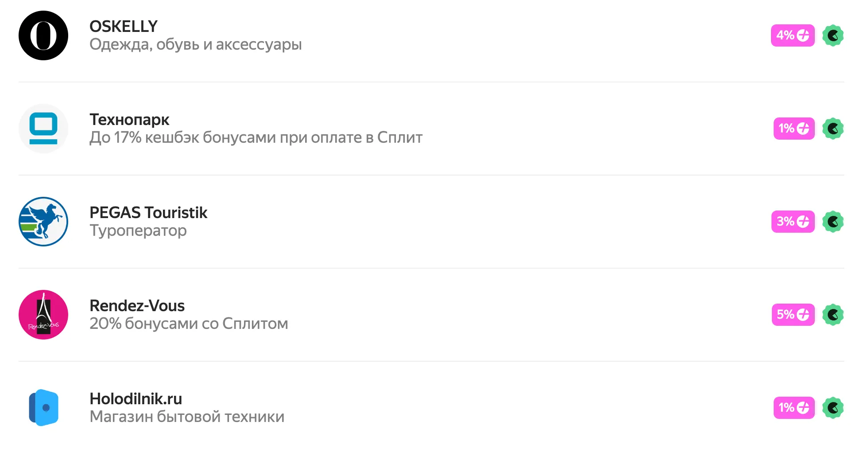Click the 3% cashback badge for PEGAS

click(793, 222)
